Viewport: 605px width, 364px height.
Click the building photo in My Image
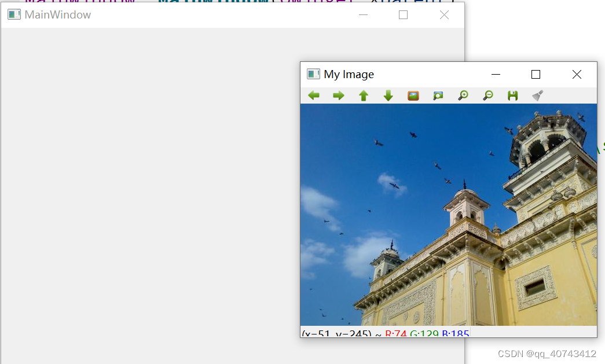(448, 215)
